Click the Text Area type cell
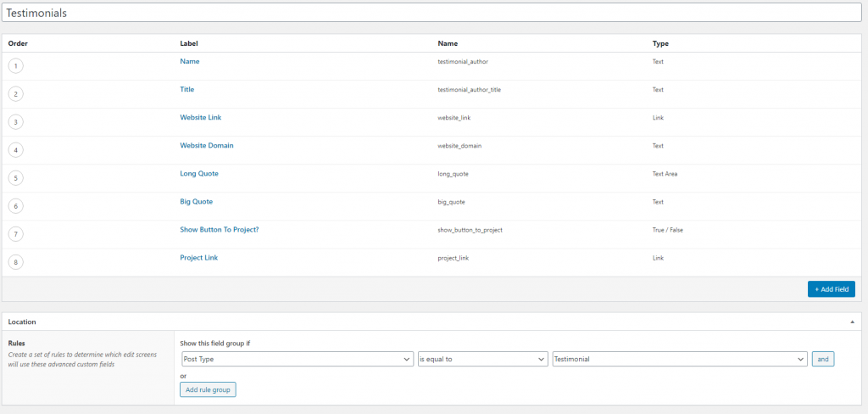The height and width of the screenshot is (414, 868). click(665, 173)
